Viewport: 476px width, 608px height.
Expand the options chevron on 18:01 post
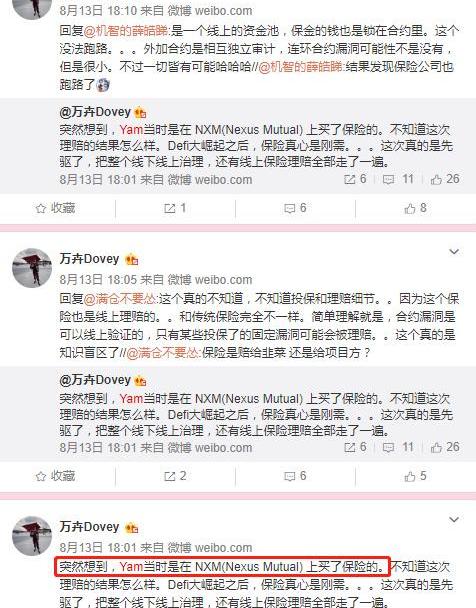pyautogui.click(x=454, y=520)
